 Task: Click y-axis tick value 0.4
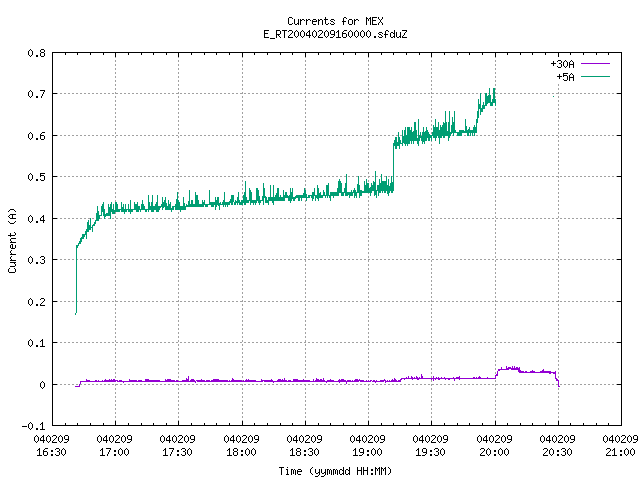click(x=36, y=219)
